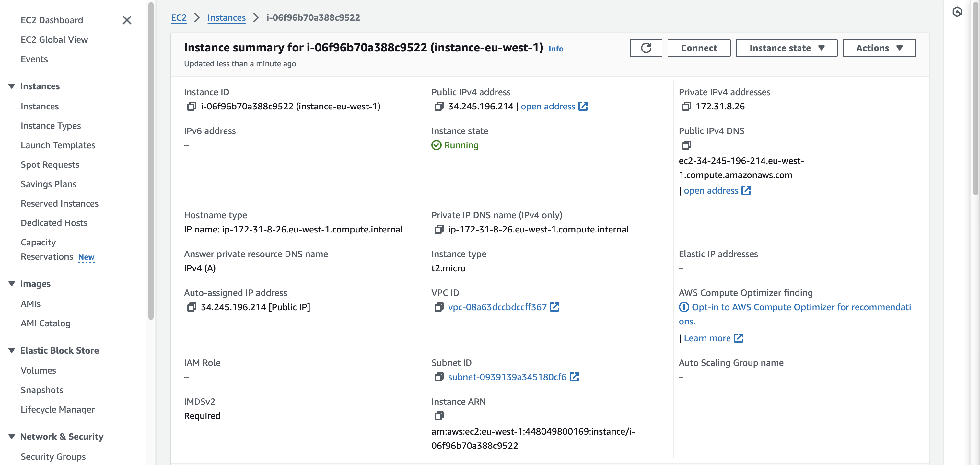Open the Instance state dropdown
The image size is (980, 465).
pyautogui.click(x=786, y=48)
